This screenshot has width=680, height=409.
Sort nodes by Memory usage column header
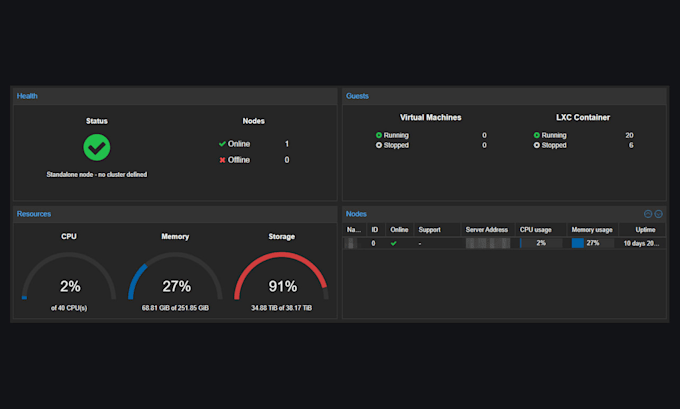click(x=592, y=230)
